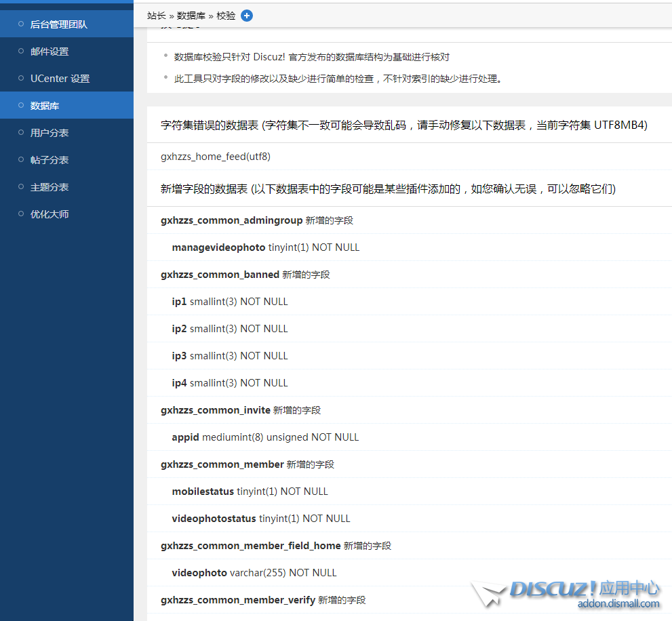Click 校验 in the breadcrumb
The height and width of the screenshot is (621, 672).
(x=226, y=16)
